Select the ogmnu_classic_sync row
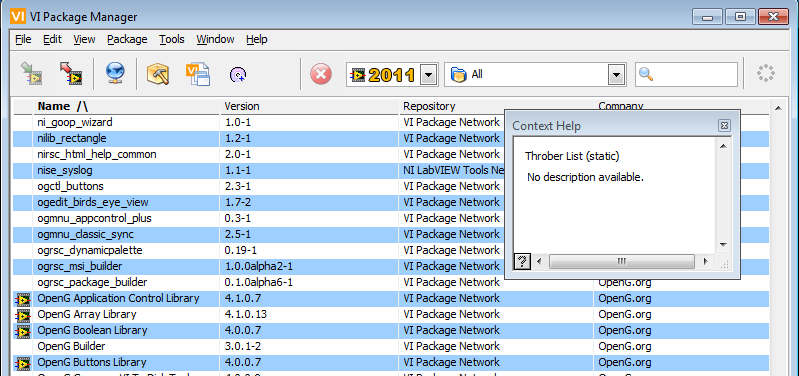The height and width of the screenshot is (376, 799). click(391, 234)
